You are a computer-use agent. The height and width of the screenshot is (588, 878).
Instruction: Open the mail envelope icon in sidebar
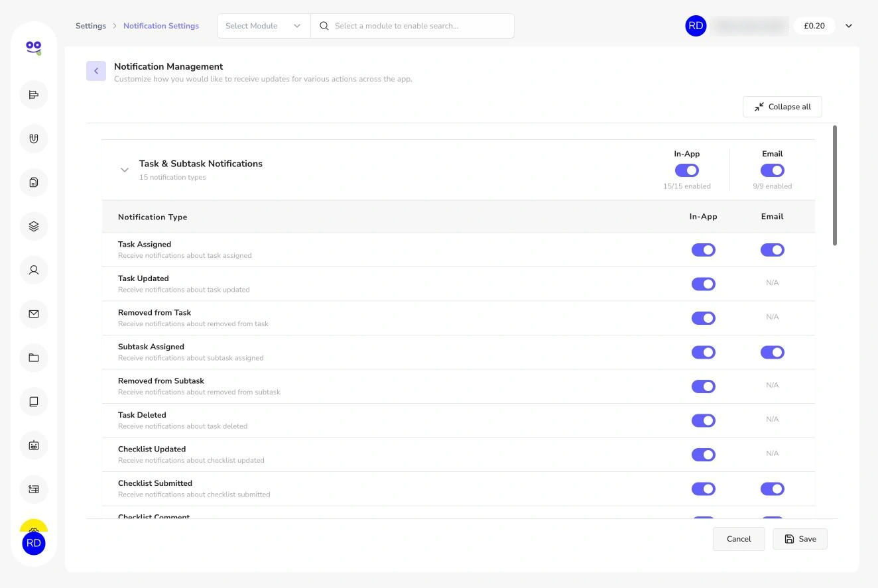point(34,314)
